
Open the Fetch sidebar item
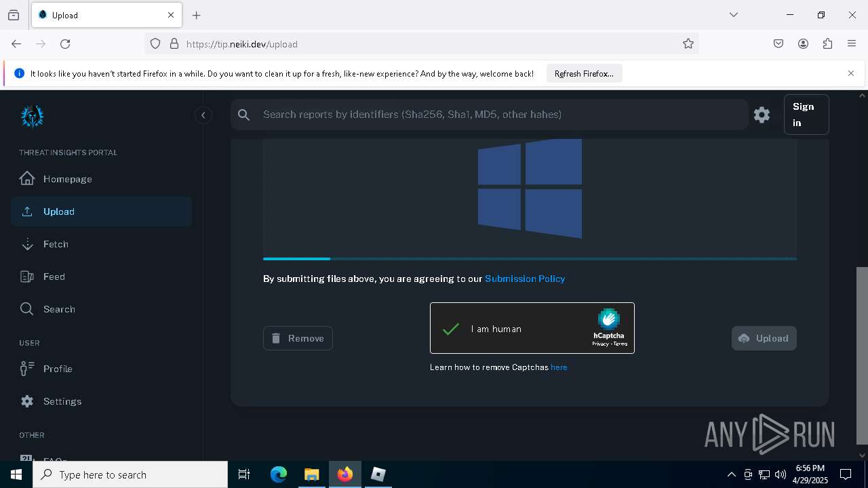(101, 244)
